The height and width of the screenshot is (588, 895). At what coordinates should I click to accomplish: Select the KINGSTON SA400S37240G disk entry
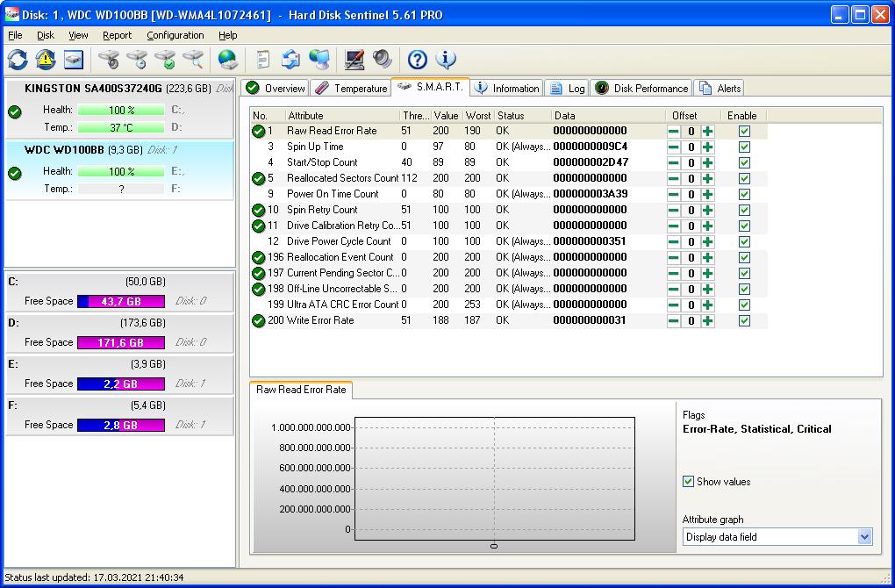click(x=119, y=109)
